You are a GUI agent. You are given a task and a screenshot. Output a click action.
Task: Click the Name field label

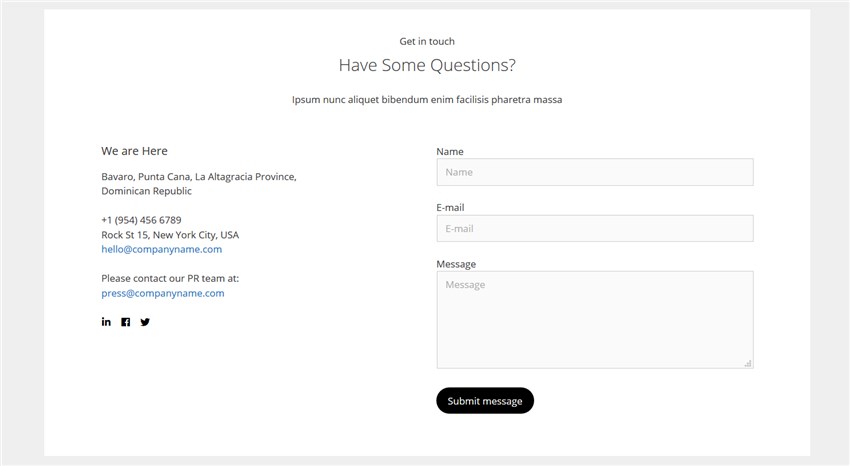[x=450, y=152]
